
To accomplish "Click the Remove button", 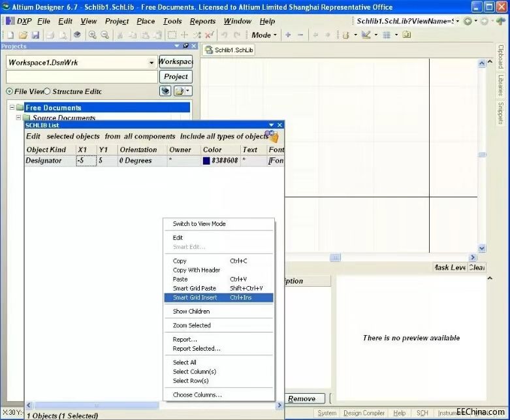I will pyautogui.click(x=302, y=398).
